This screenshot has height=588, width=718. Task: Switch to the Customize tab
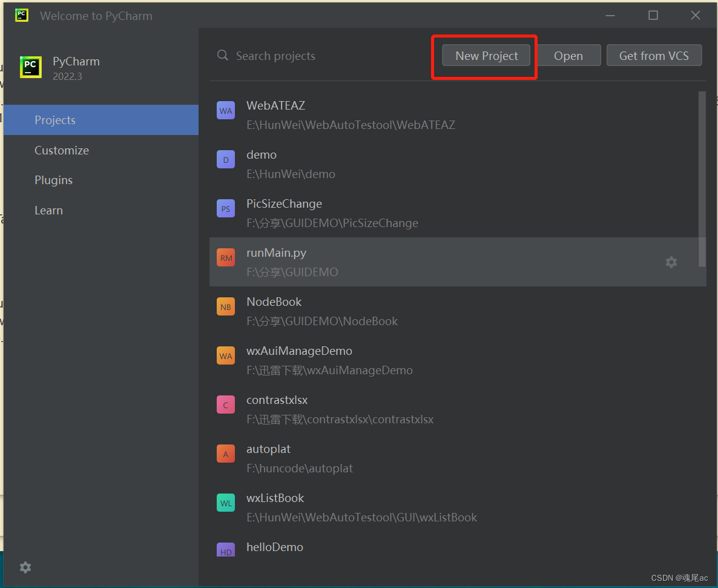coord(100,150)
